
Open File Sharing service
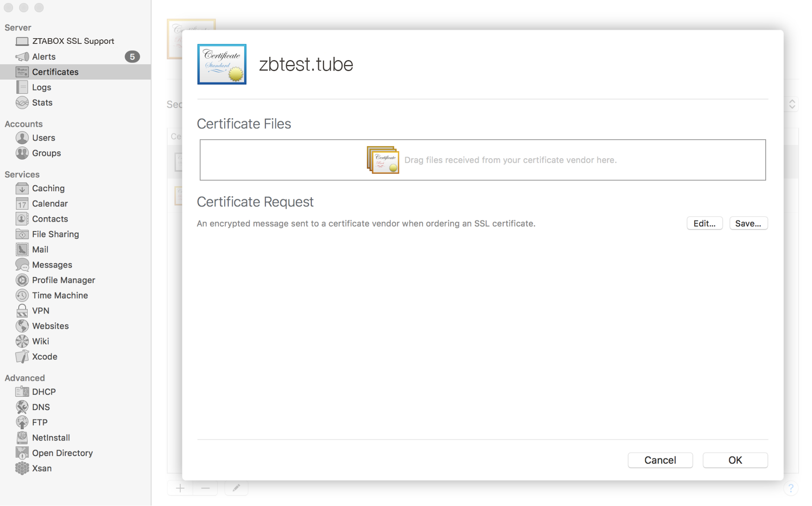pyautogui.click(x=55, y=234)
